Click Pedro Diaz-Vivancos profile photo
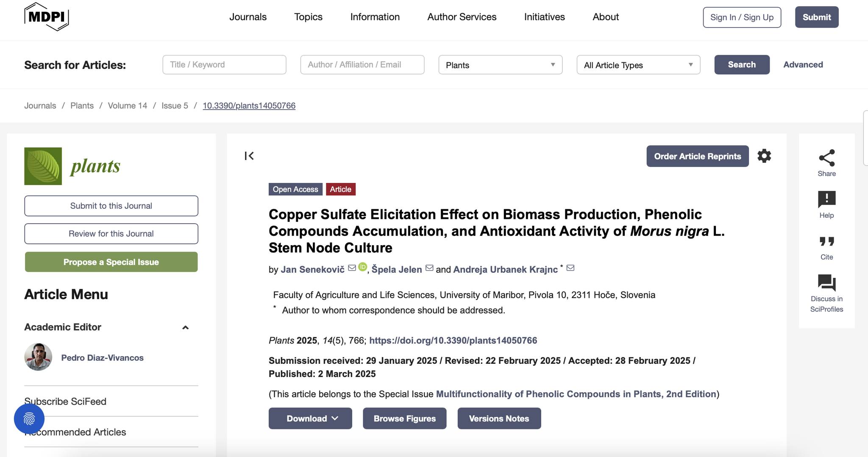Viewport: 868px width, 457px height. point(38,357)
